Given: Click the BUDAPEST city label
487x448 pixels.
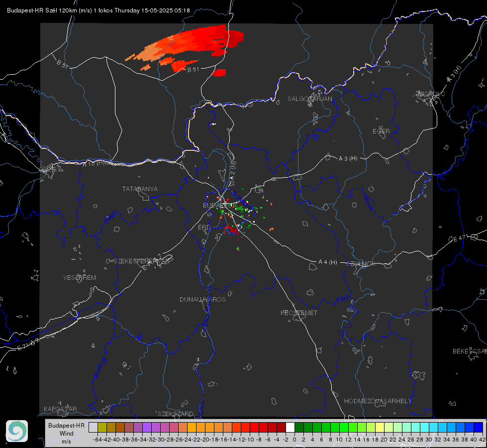Looking at the screenshot, I should (x=218, y=205).
